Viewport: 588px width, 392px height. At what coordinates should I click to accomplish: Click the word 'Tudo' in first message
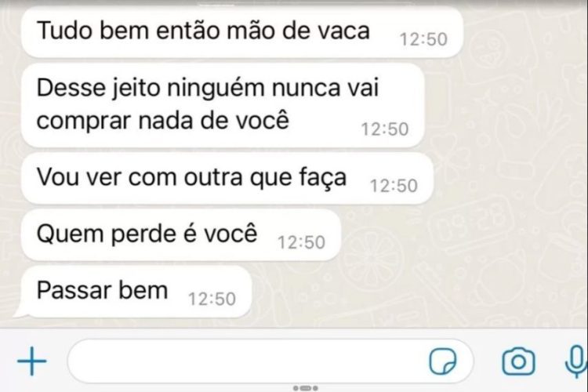click(65, 30)
